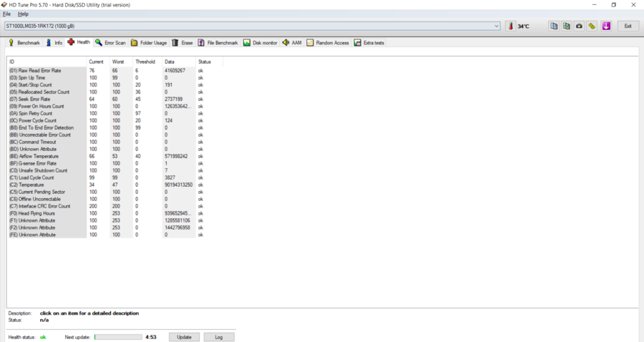The height and width of the screenshot is (342, 644).
Task: Select the (FE) Unknown Attribute row
Action: click(x=115, y=235)
